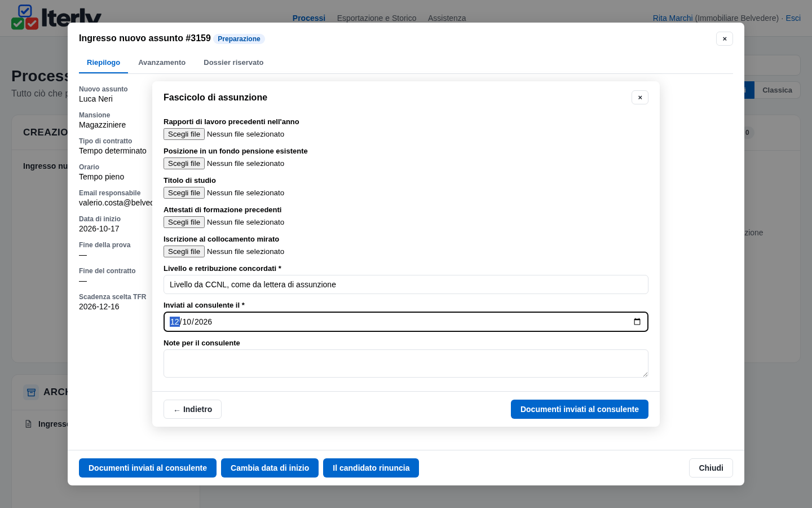Switch to the Riepilogo tab
812x508 pixels.
point(103,63)
